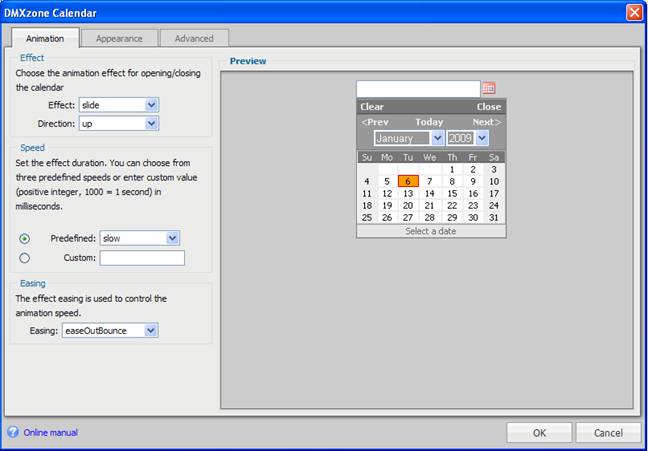The width and height of the screenshot is (648, 451).
Task: Open the Easing dropdown showing easeOutBounce
Action: pyautogui.click(x=110, y=330)
